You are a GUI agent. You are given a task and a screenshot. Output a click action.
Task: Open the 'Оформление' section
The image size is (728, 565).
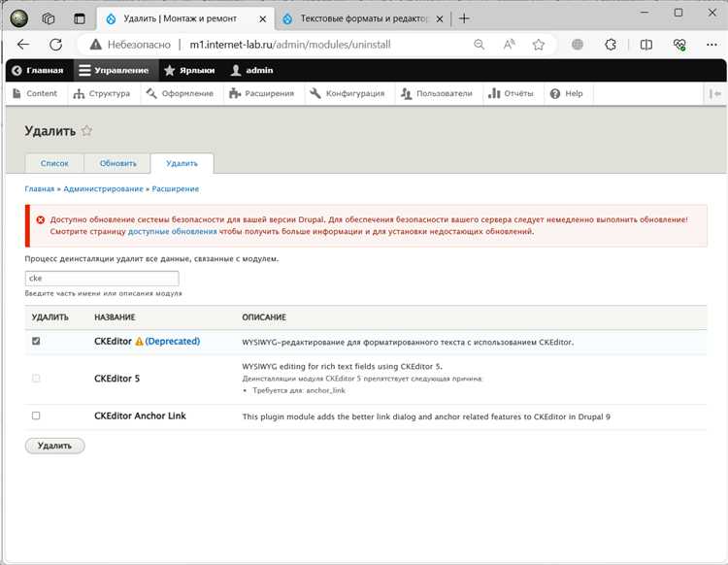point(180,93)
